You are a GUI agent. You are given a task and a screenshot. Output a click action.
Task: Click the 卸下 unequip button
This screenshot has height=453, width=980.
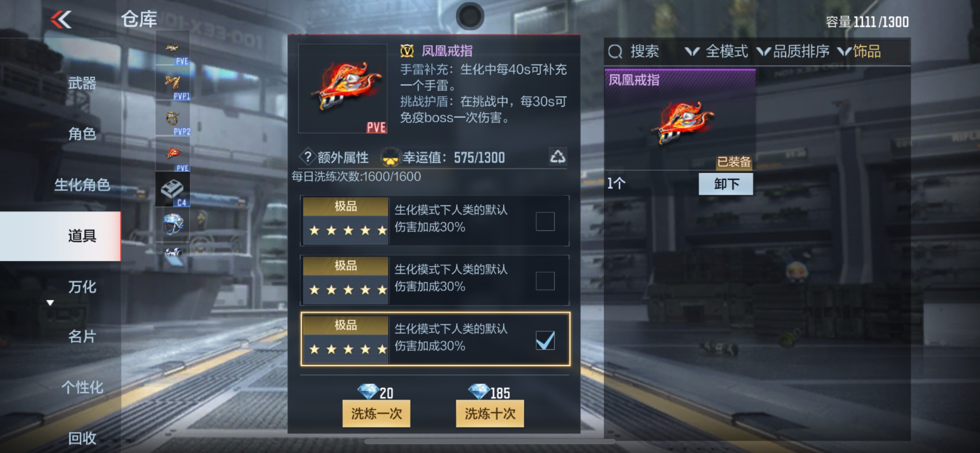726,184
